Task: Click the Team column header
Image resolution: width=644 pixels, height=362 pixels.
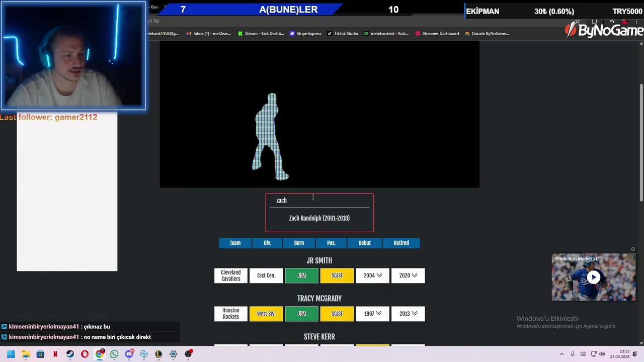Action: click(x=235, y=243)
